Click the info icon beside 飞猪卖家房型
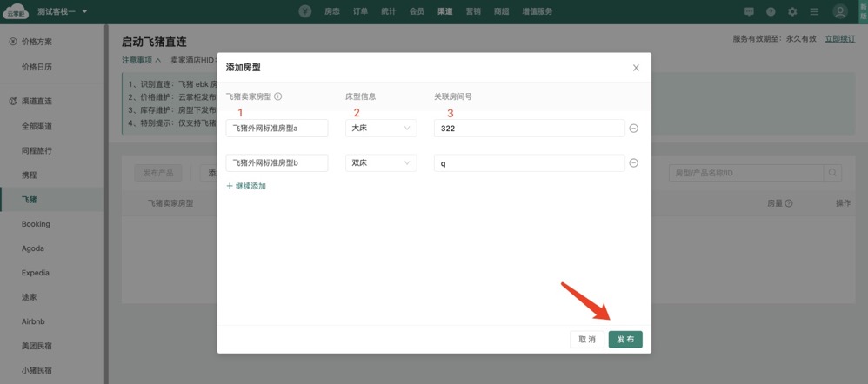The width and height of the screenshot is (868, 384). pyautogui.click(x=278, y=97)
